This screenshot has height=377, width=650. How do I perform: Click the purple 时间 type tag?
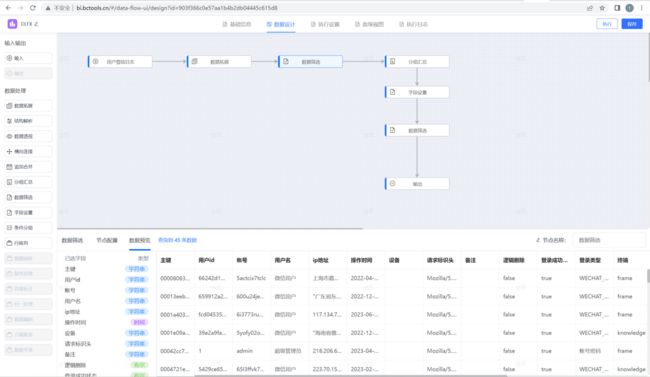[139, 322]
